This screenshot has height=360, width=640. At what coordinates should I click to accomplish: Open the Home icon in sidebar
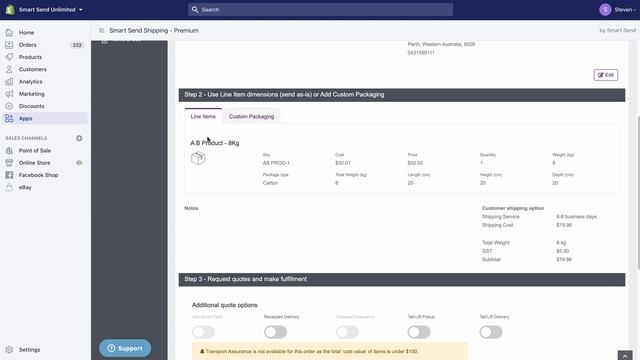(x=9, y=32)
